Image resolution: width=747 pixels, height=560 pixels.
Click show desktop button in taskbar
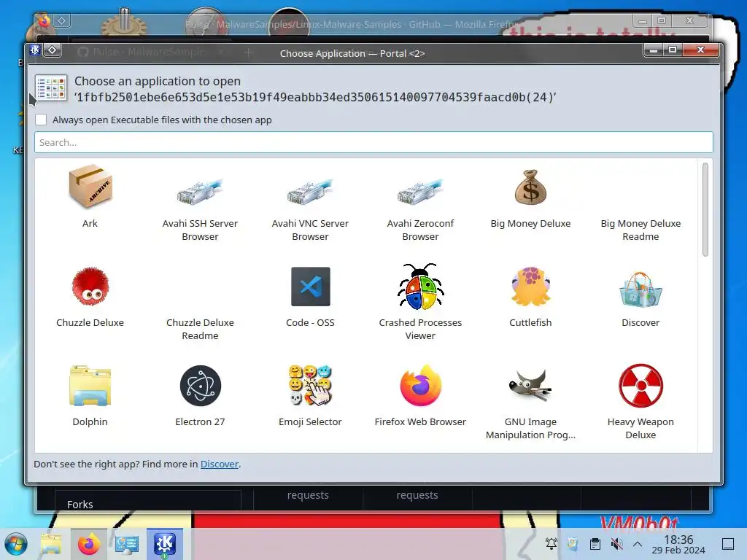[728, 544]
